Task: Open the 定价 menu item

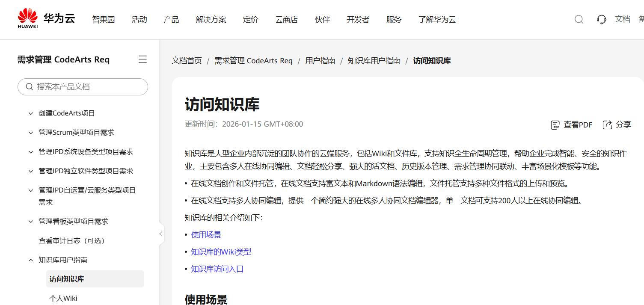Action: point(251,19)
